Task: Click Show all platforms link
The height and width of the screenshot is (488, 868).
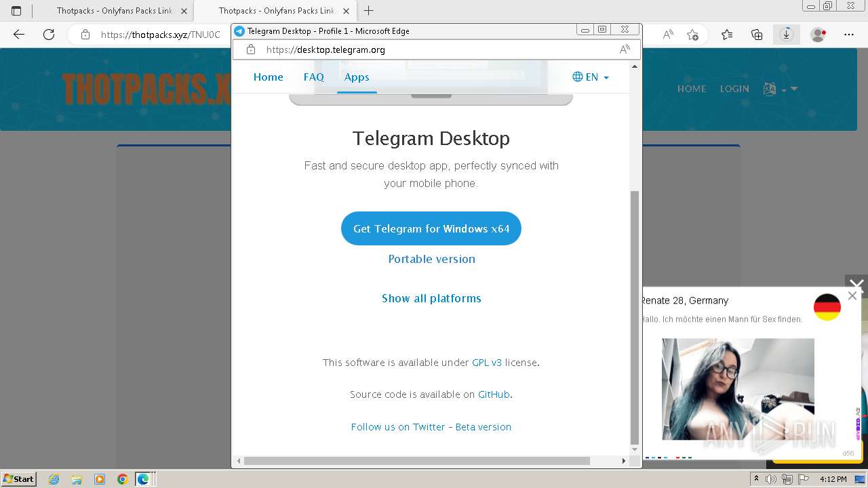Action: (431, 298)
